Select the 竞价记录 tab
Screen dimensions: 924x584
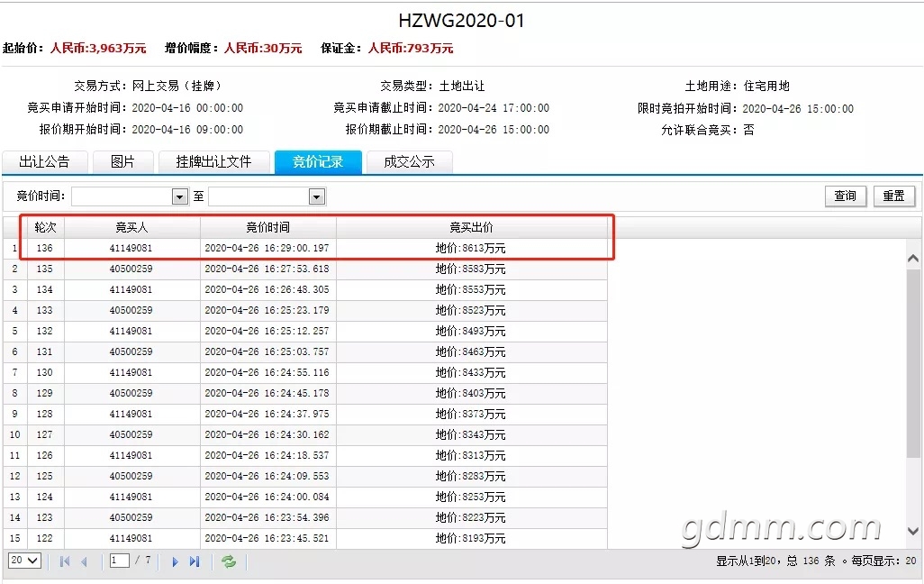318,161
